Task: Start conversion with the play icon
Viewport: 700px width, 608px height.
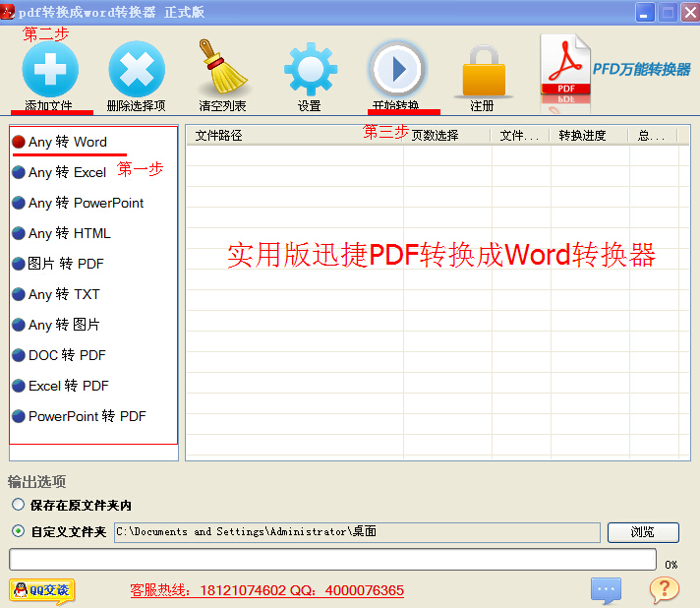Action: pos(396,69)
